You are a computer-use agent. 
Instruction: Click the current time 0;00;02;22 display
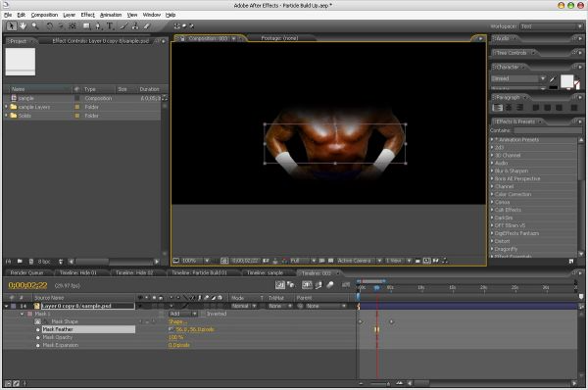(x=27, y=285)
